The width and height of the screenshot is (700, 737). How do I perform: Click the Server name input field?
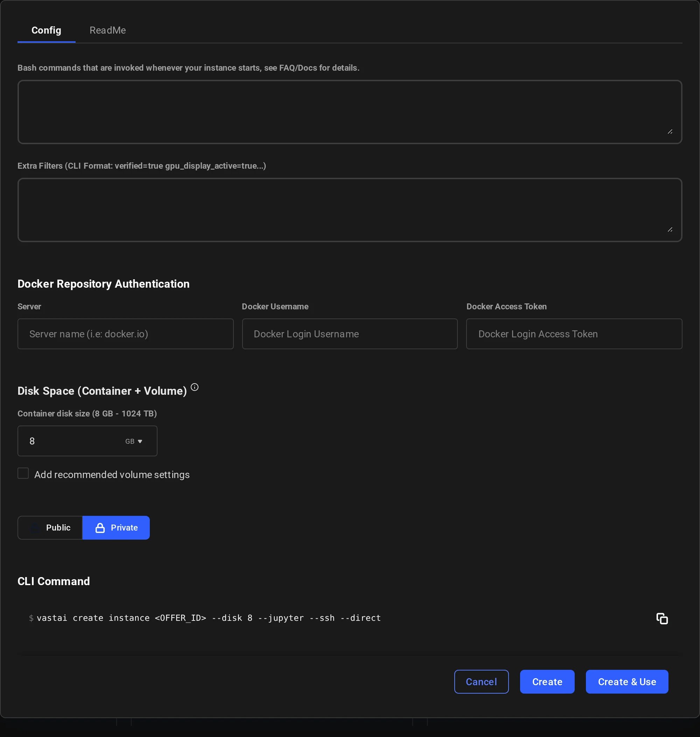125,334
